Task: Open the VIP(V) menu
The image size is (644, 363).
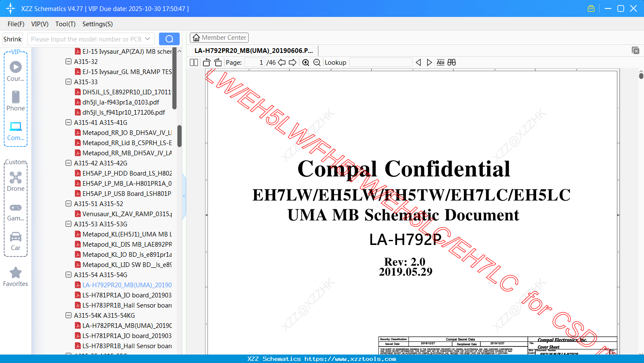Action: (40, 24)
